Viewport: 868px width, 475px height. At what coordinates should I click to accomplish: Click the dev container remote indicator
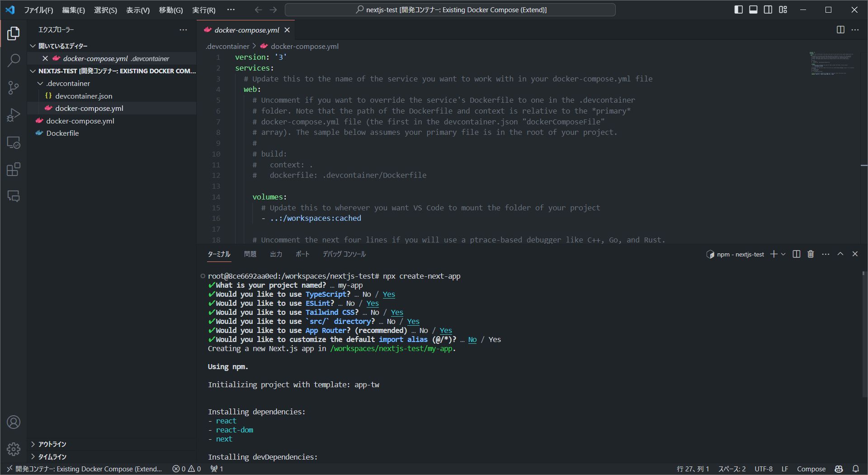click(x=85, y=469)
